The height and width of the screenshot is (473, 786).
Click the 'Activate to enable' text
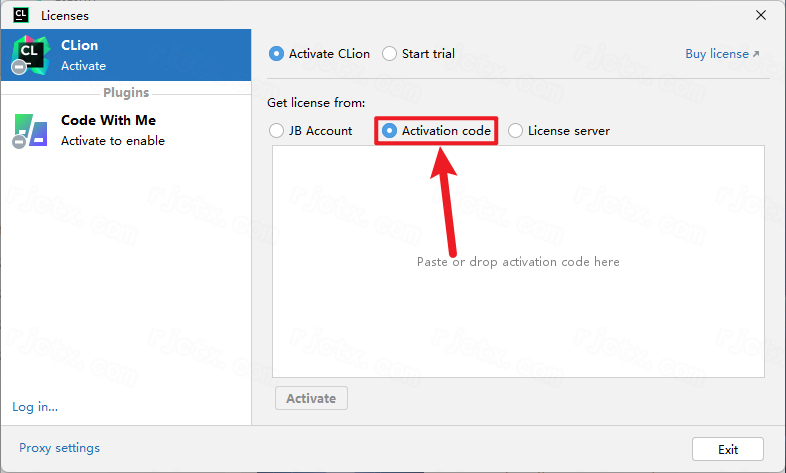[x=113, y=141]
